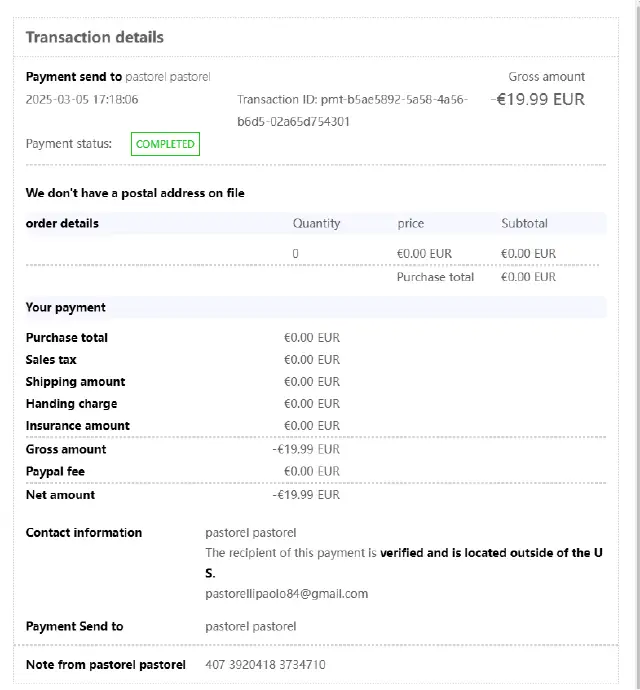Select the large -€19.99 EUR gross amount
The height and width of the screenshot is (690, 640).
click(538, 99)
